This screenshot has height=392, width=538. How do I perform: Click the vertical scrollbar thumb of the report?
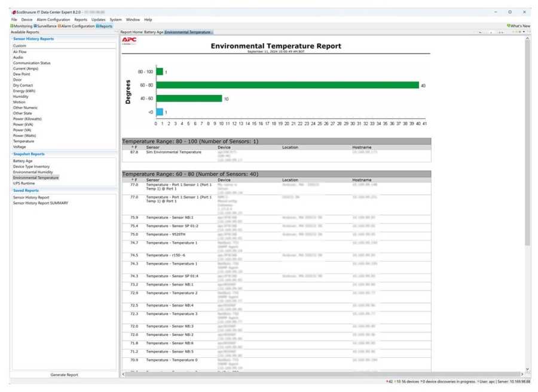click(x=527, y=143)
